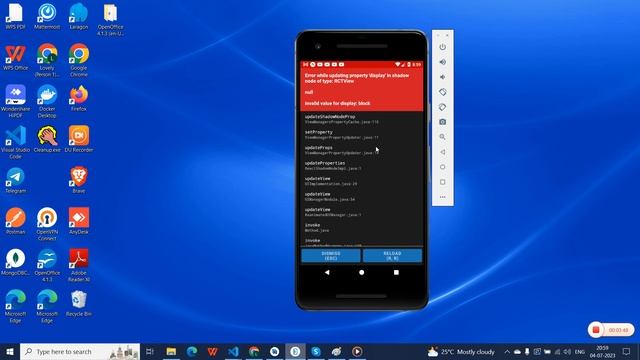
Task: Open DU Recorder desktop shortcut
Action: click(x=78, y=139)
